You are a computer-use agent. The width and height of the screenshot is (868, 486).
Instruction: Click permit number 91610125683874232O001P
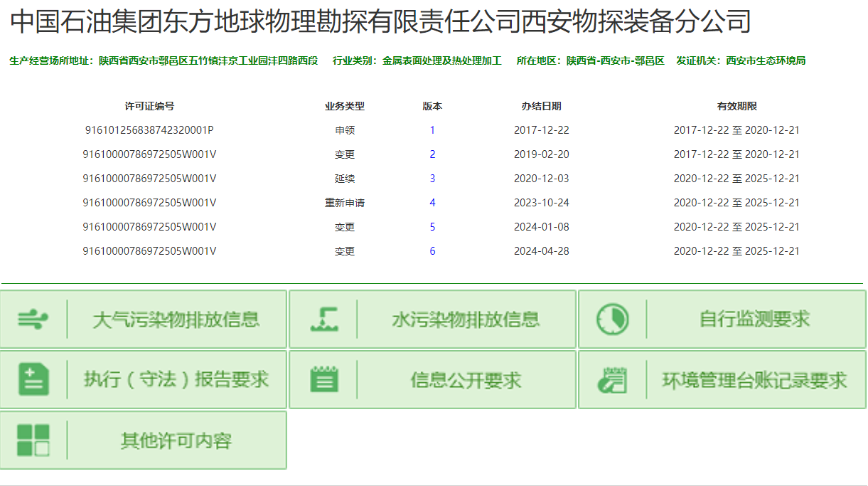pyautogui.click(x=149, y=130)
